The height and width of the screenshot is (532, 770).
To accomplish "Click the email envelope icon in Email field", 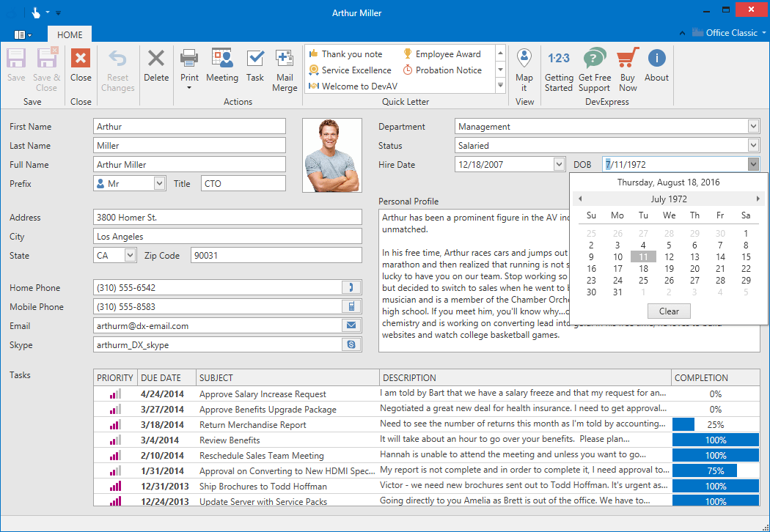I will coord(351,326).
